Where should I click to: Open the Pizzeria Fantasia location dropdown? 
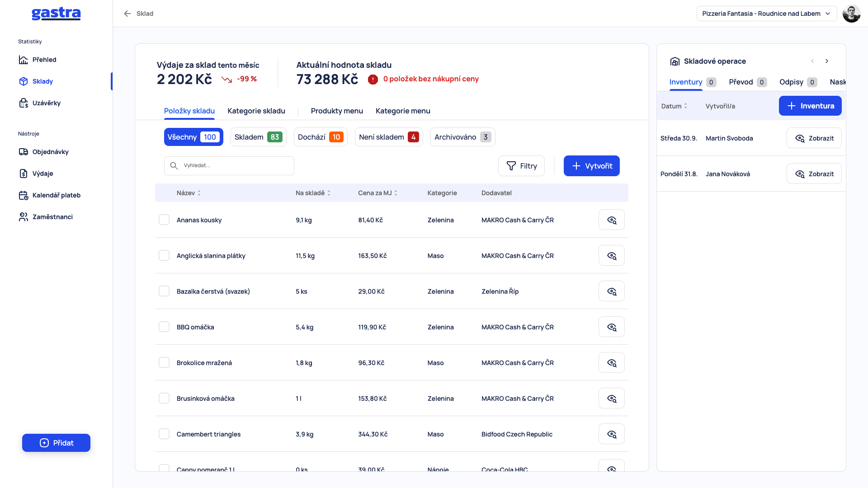[x=766, y=14]
